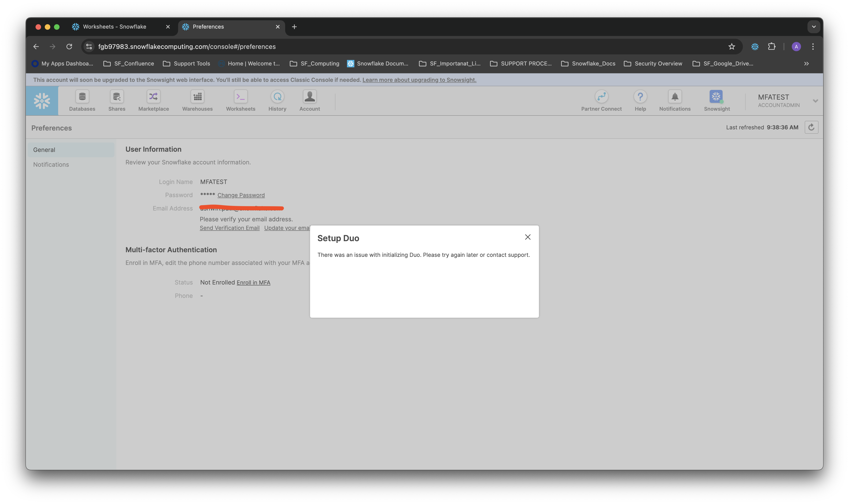
Task: Open the Marketplace section
Action: 153,100
